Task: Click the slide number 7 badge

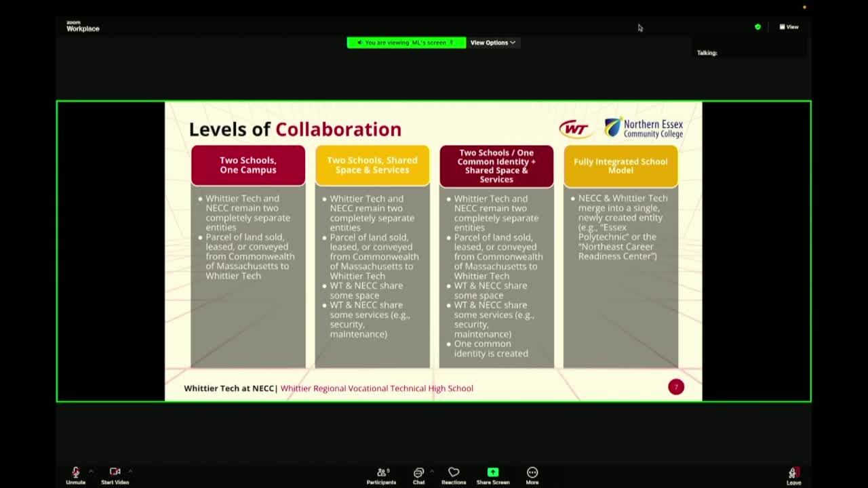Action: 676,386
